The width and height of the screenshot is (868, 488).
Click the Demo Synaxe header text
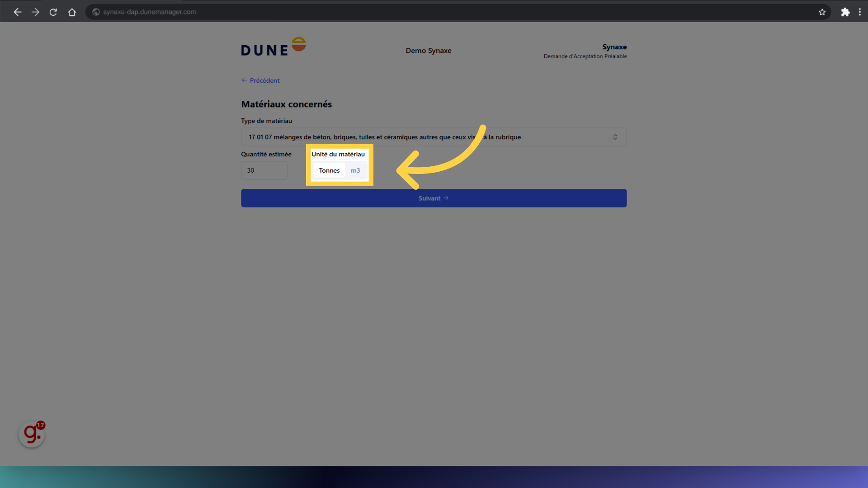click(x=428, y=51)
